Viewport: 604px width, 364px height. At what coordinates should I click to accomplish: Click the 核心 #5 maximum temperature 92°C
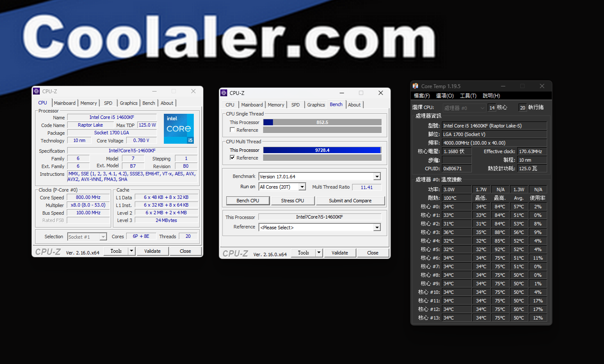[500, 249]
